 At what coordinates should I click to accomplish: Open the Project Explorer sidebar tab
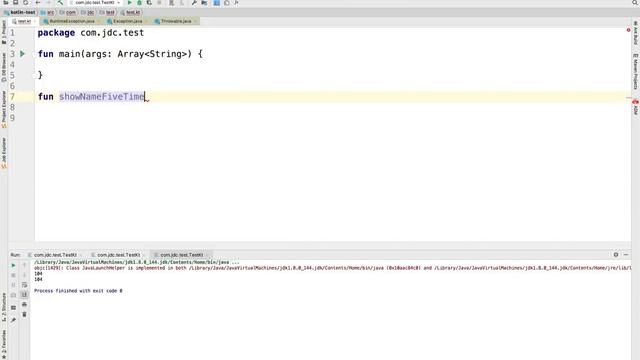pyautogui.click(x=4, y=109)
